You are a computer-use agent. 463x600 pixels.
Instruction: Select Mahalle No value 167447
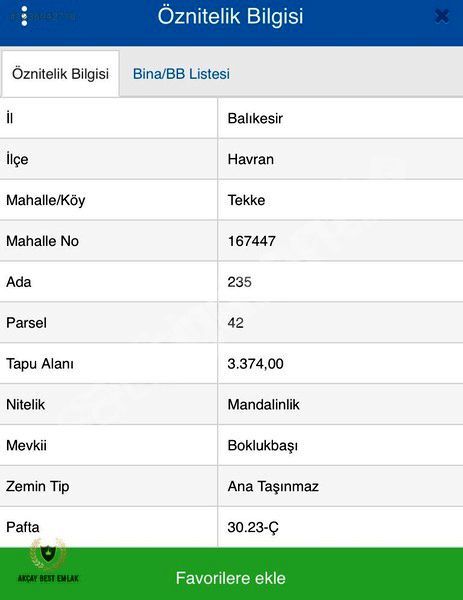pyautogui.click(x=251, y=241)
